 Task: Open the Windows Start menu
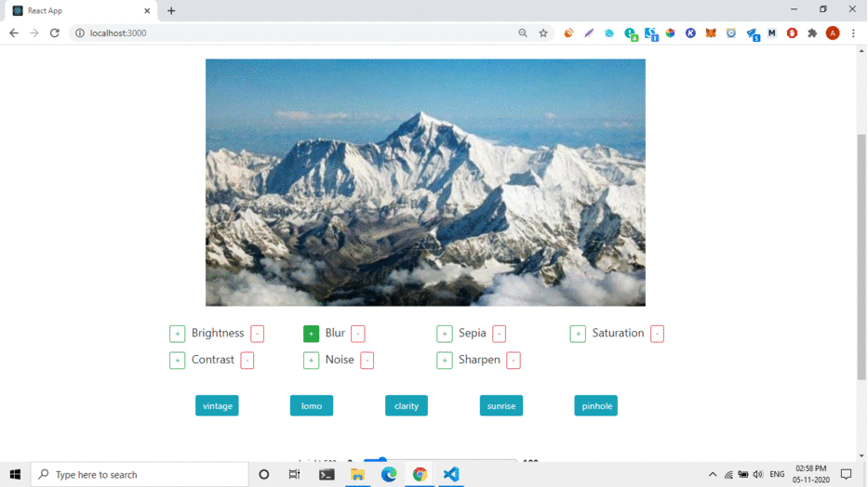(x=15, y=474)
